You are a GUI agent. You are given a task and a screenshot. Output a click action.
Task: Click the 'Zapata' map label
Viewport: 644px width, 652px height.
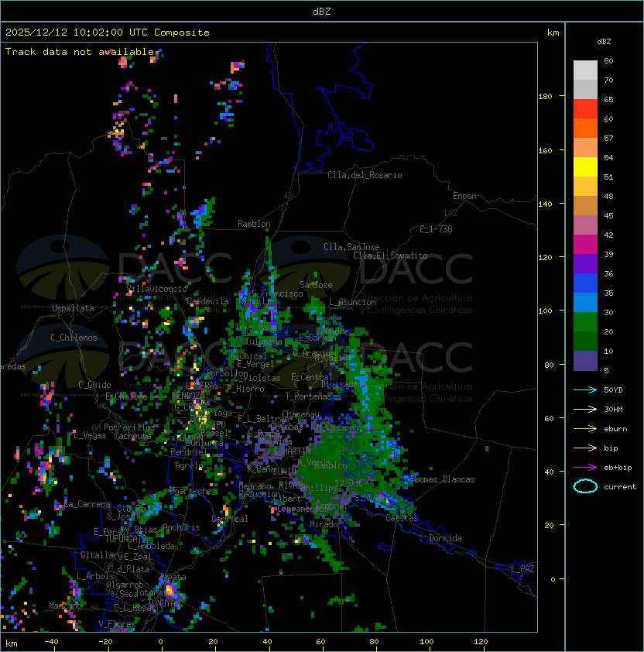[x=173, y=577]
